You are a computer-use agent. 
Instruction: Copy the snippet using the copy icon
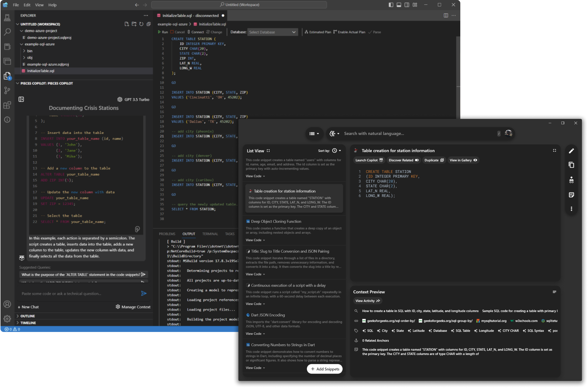tap(572, 165)
